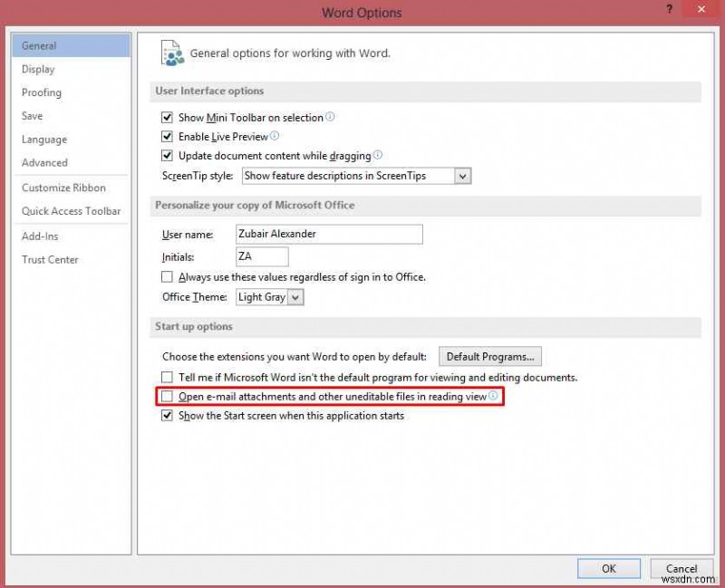
Task: Check Tell me if Word isn't default program
Action: (168, 376)
